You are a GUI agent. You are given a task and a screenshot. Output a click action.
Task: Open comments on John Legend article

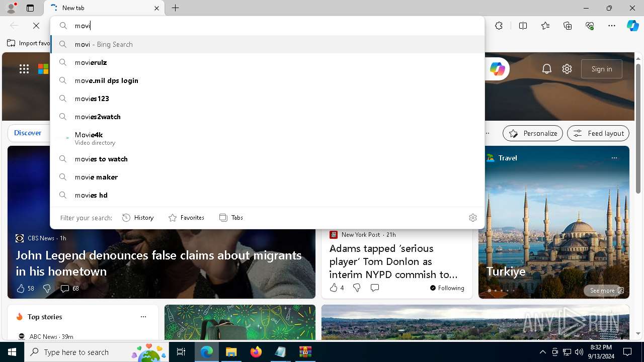[x=70, y=289]
